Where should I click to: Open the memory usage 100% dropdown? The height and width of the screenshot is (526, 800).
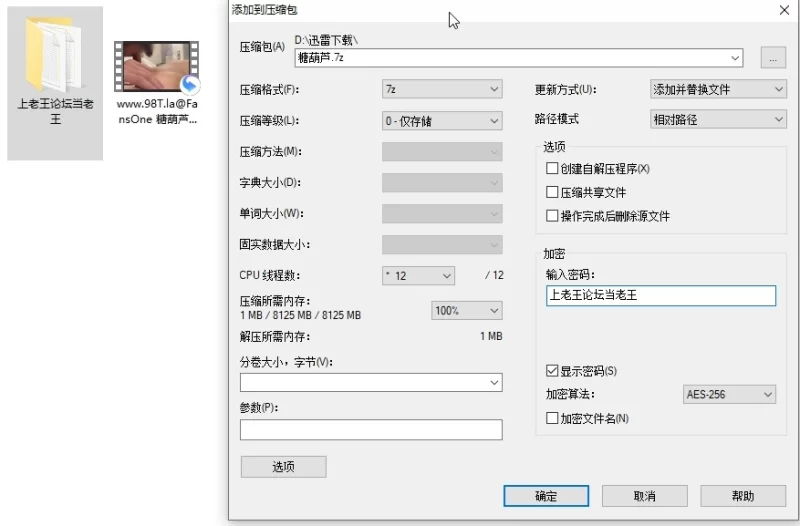click(x=466, y=311)
